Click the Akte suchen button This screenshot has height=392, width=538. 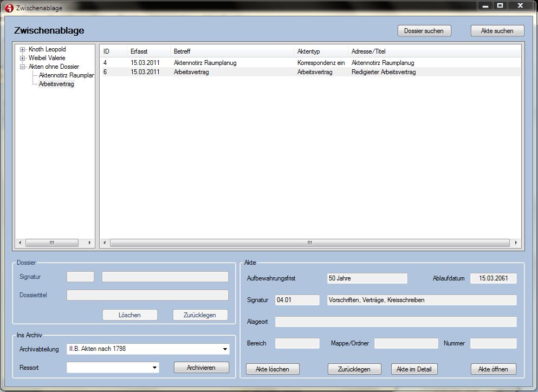pyautogui.click(x=497, y=31)
